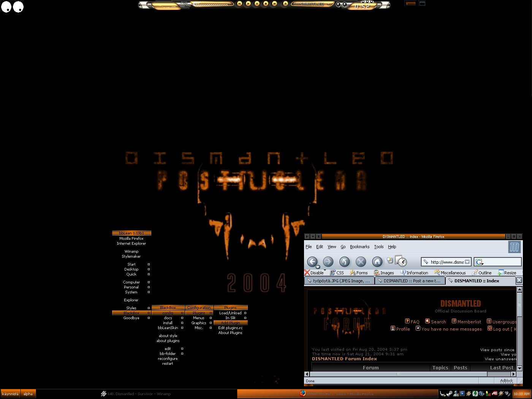
Task: Close the current Firefox tab with X
Action: click(x=519, y=280)
